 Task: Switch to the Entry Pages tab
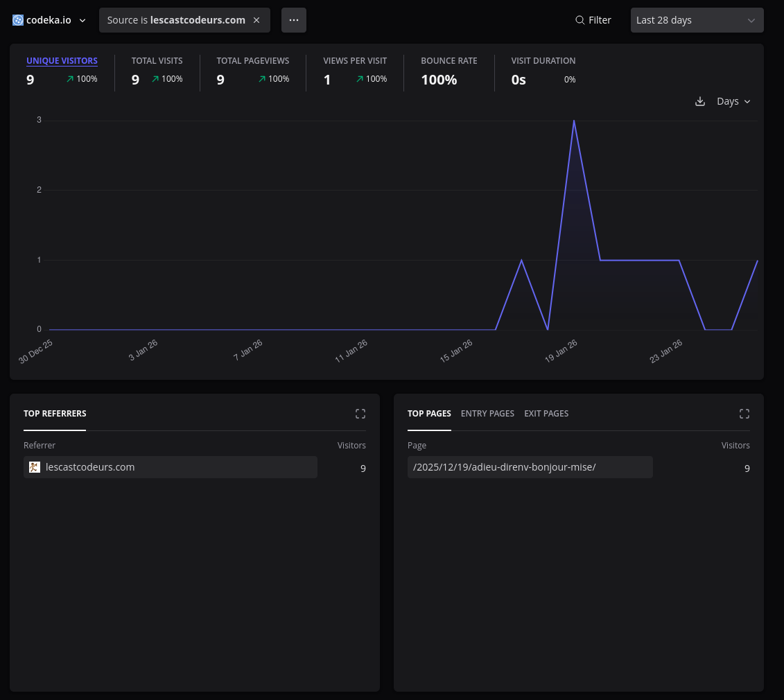487,413
